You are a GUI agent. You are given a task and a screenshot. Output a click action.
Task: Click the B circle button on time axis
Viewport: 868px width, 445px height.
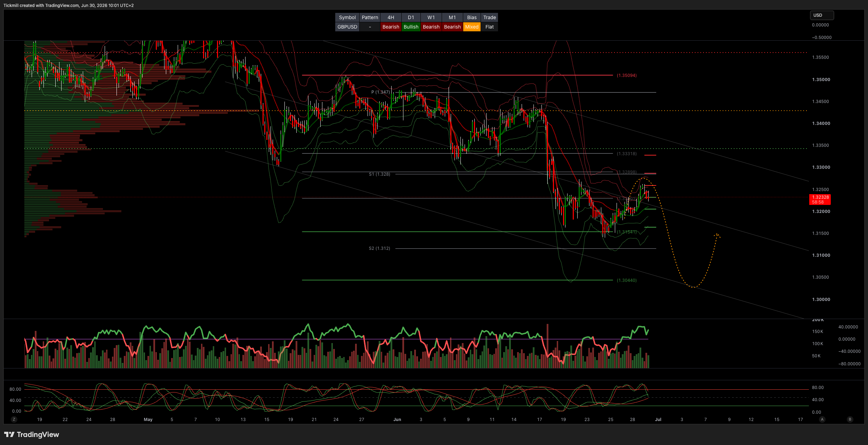click(x=850, y=419)
